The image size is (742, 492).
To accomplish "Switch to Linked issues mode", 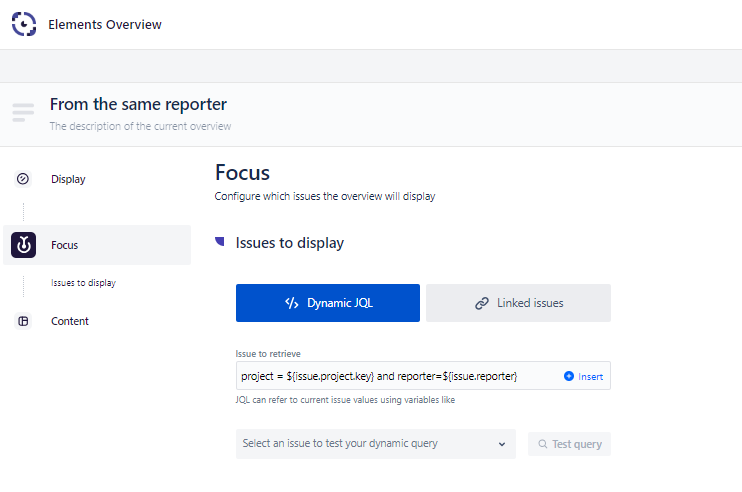I will pos(518,303).
